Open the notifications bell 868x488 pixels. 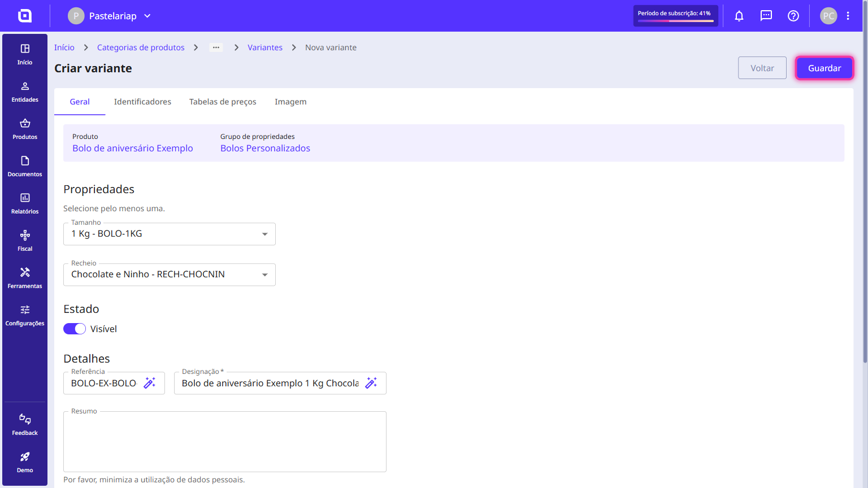739,16
